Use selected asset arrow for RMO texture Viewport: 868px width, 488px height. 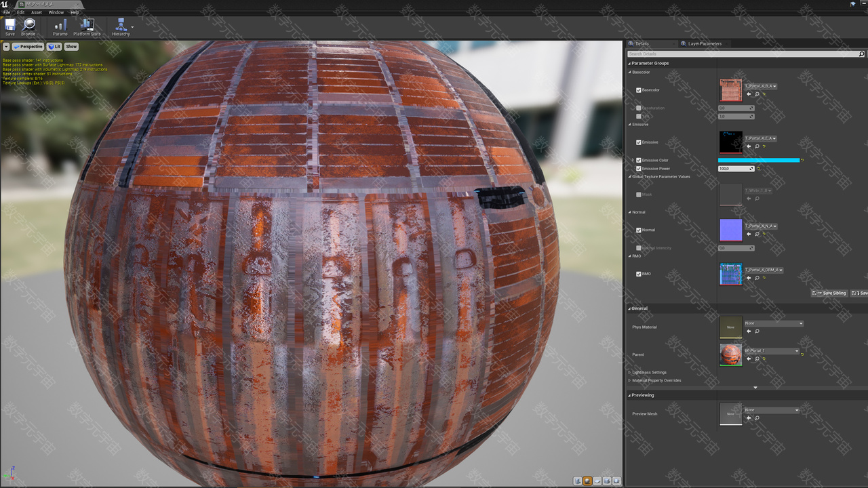pos(749,278)
